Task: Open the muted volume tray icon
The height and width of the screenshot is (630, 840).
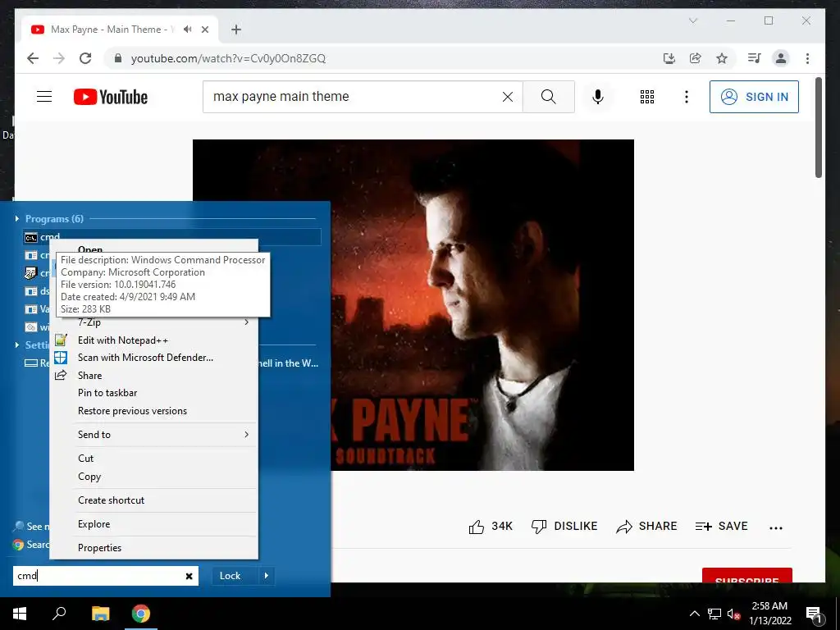Action: [733, 614]
